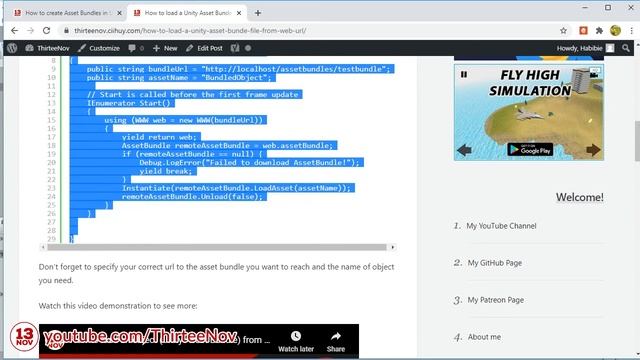Screen dimensions: 640x360
Task: Open the Chrome extensions puzzle icon
Action: click(599, 31)
